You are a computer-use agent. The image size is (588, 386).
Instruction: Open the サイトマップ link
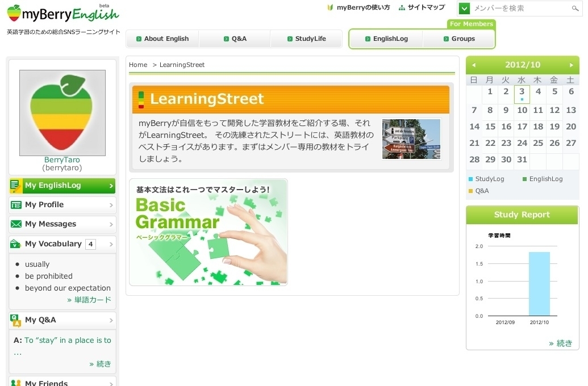427,7
